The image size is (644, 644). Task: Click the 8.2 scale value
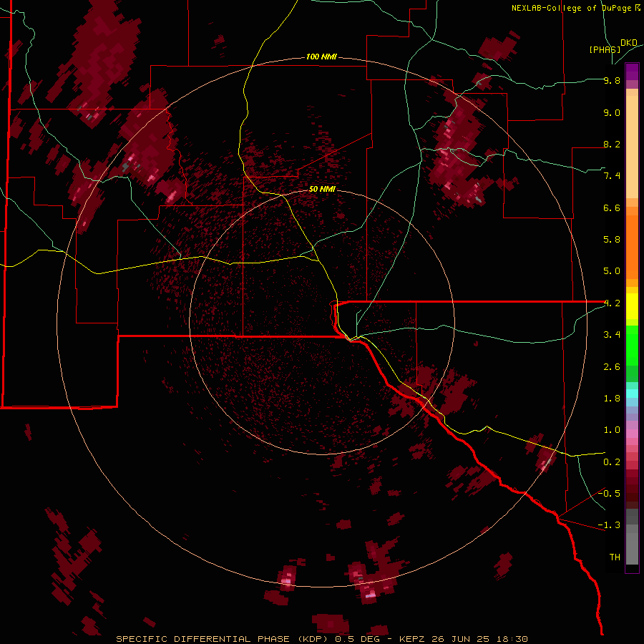click(612, 145)
